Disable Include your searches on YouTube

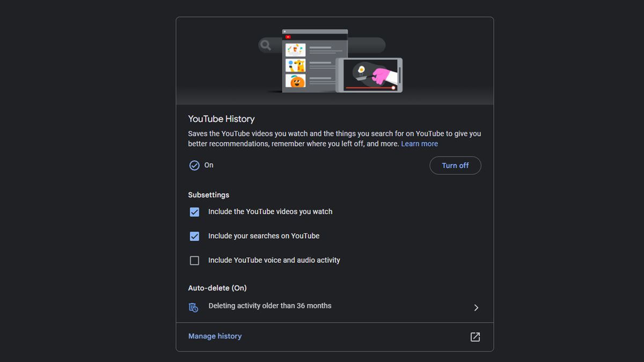(194, 236)
